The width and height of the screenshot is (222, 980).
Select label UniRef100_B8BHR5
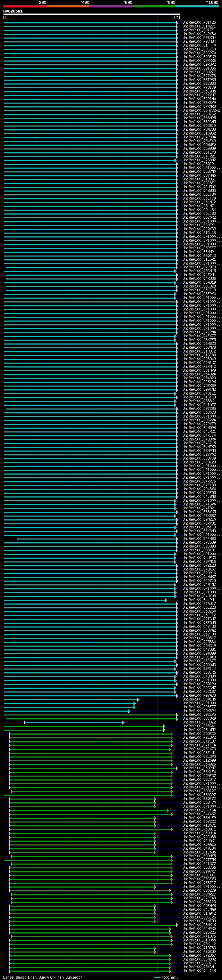[199, 118]
